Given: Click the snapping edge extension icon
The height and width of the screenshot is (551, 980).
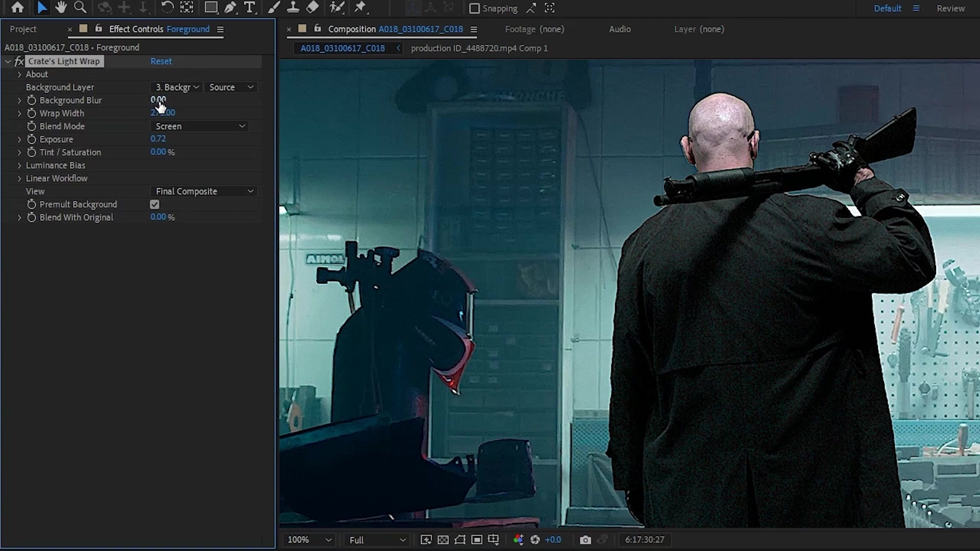Looking at the screenshot, I should coord(531,8).
